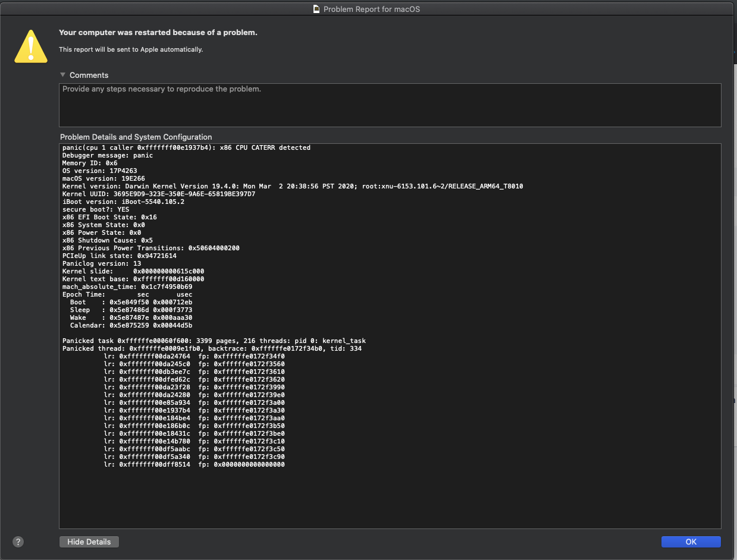Click the "x86 Previous Power Transitions" line
Screen dimensions: 737x560
coord(151,248)
